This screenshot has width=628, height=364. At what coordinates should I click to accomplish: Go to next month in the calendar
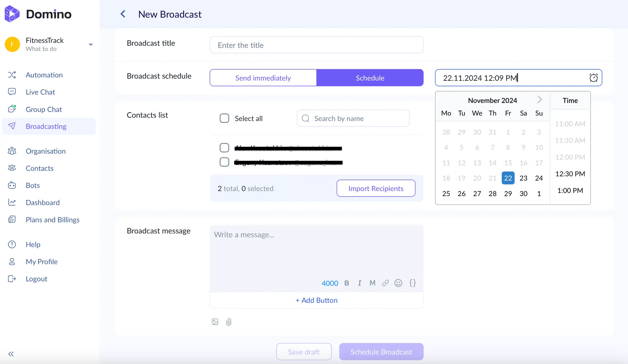(540, 100)
